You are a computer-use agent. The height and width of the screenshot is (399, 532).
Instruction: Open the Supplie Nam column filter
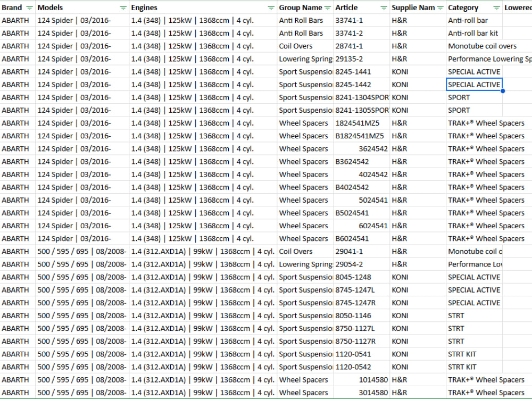(x=440, y=8)
